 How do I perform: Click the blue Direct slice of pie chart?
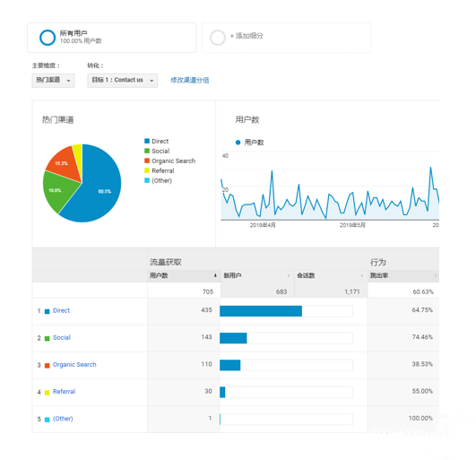(x=100, y=188)
